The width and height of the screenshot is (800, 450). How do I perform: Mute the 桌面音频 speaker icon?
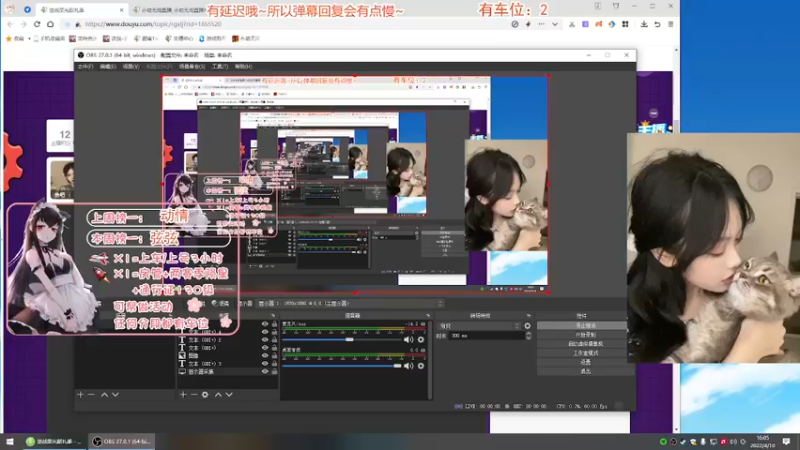click(x=409, y=366)
